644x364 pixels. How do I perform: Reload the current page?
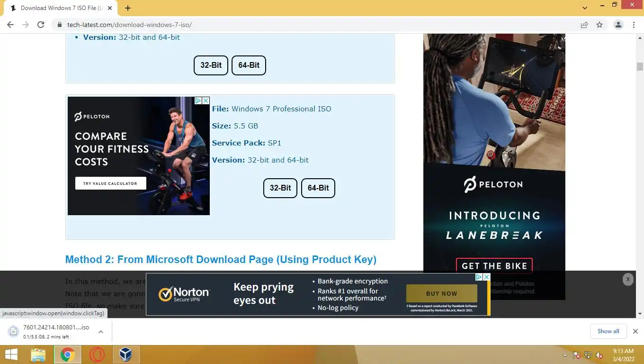pyautogui.click(x=41, y=25)
